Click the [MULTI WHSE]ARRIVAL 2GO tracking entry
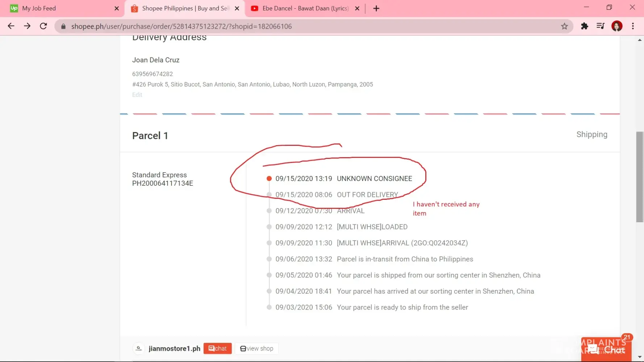The width and height of the screenshot is (644, 362). (x=402, y=243)
